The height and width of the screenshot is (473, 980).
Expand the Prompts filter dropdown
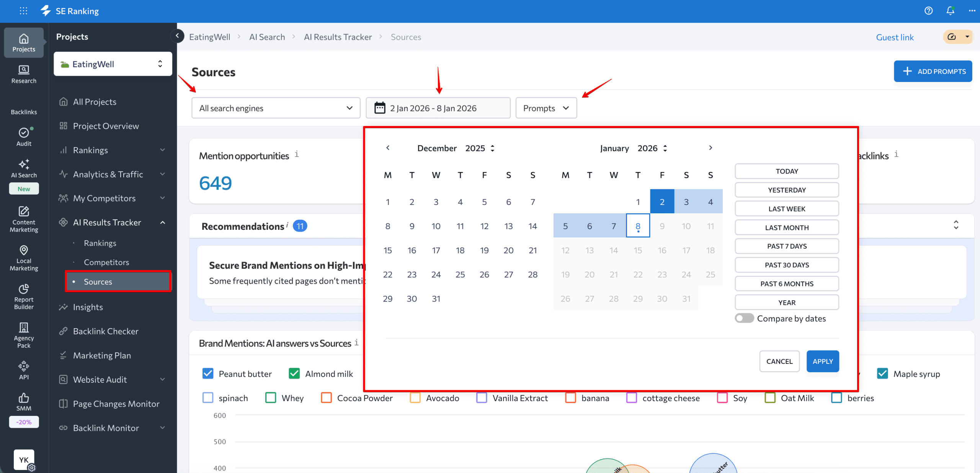pos(546,108)
